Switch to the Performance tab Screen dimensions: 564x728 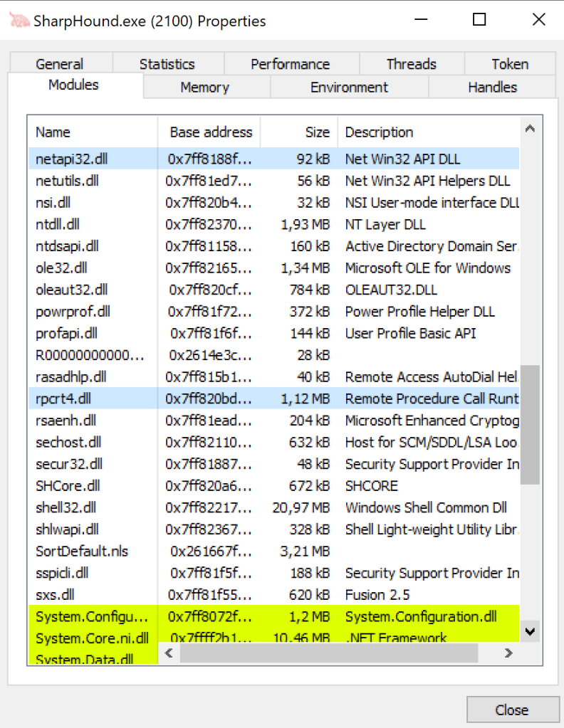point(290,64)
